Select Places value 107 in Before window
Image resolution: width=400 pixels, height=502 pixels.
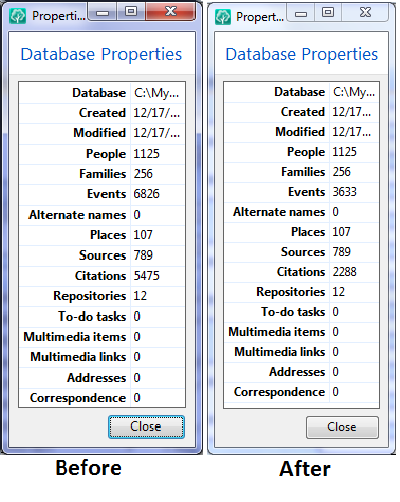(x=143, y=235)
